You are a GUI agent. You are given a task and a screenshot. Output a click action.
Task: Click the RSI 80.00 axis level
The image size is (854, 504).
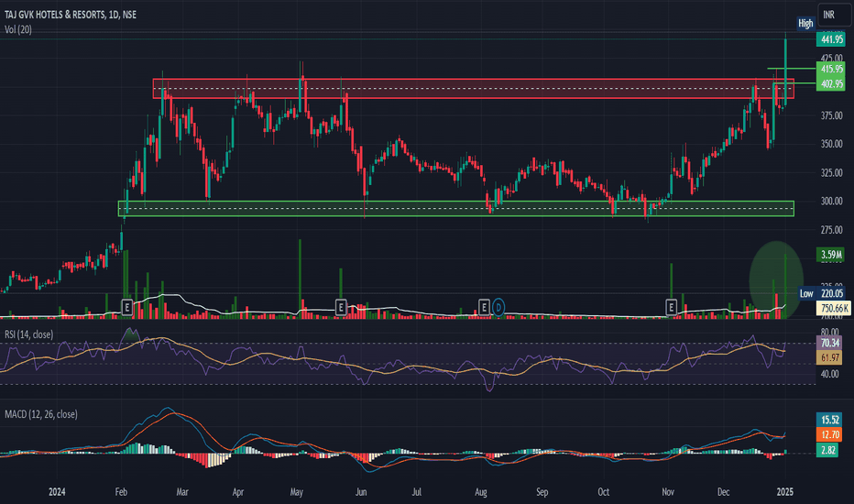pos(829,332)
